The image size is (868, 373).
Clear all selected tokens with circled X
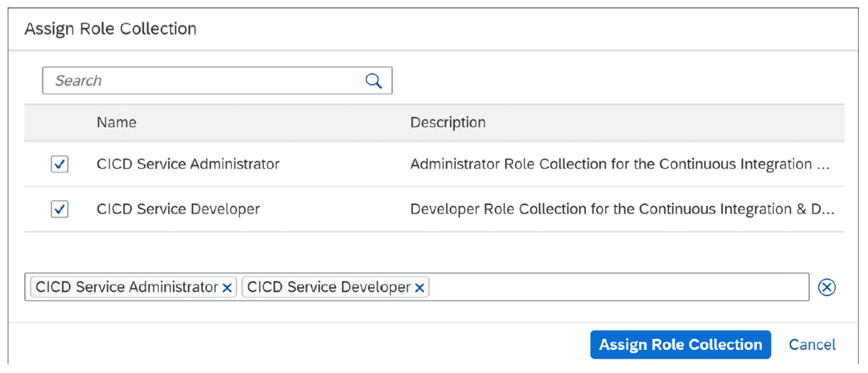tap(826, 287)
